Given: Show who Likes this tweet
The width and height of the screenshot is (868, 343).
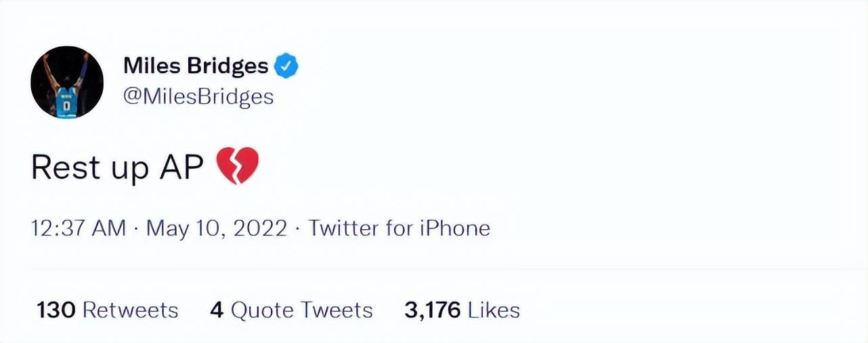Looking at the screenshot, I should click(494, 310).
